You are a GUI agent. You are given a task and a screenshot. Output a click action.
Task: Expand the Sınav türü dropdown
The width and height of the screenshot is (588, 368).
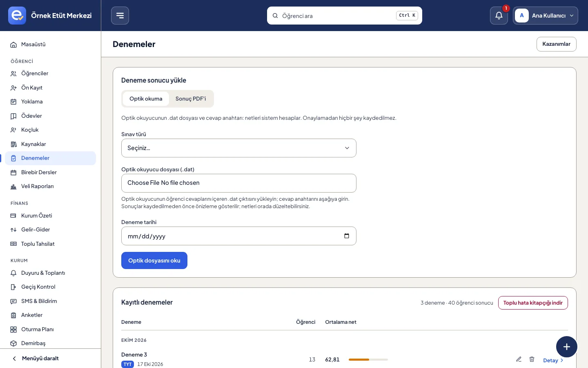[x=239, y=148]
